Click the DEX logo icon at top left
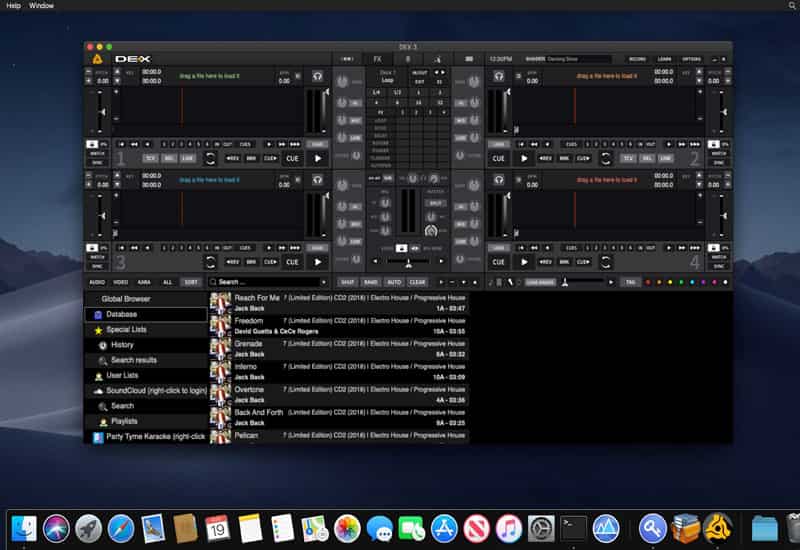Screen dimensions: 800x550 (96, 59)
